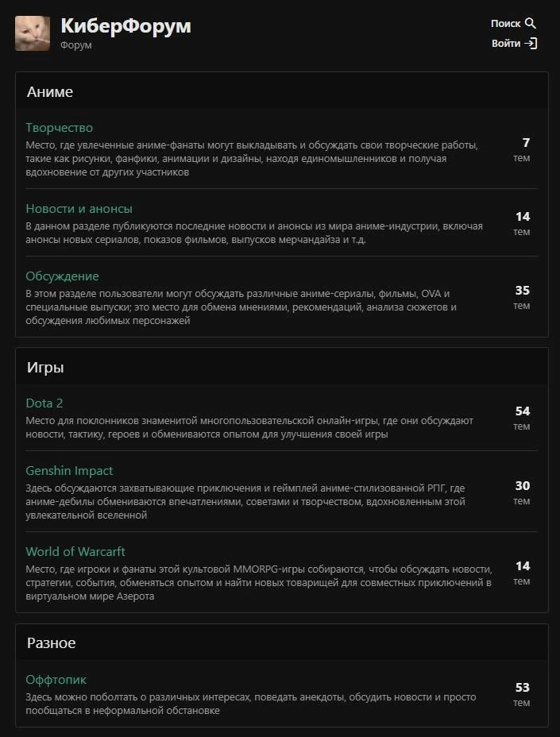Open the World of Warcarft subforum
The image size is (560, 737).
(75, 551)
